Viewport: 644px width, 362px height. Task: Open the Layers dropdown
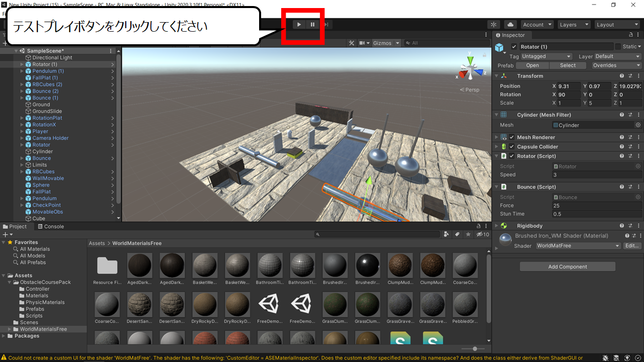point(573,25)
